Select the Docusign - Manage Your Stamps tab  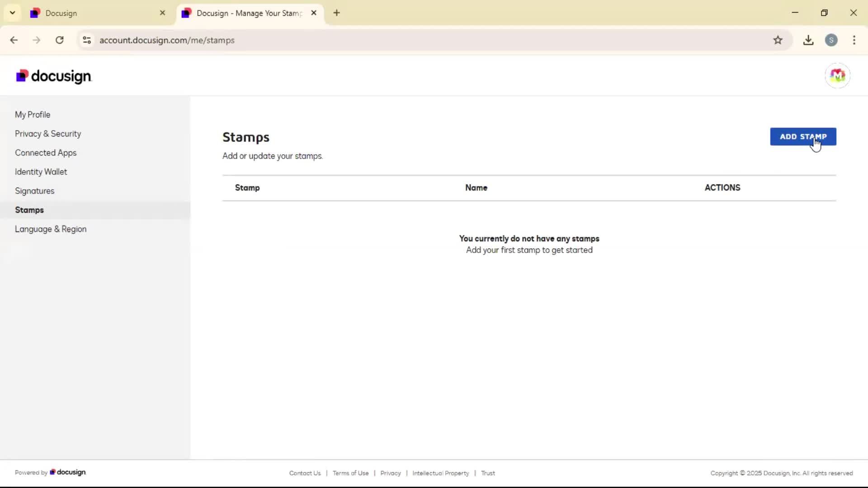point(250,13)
